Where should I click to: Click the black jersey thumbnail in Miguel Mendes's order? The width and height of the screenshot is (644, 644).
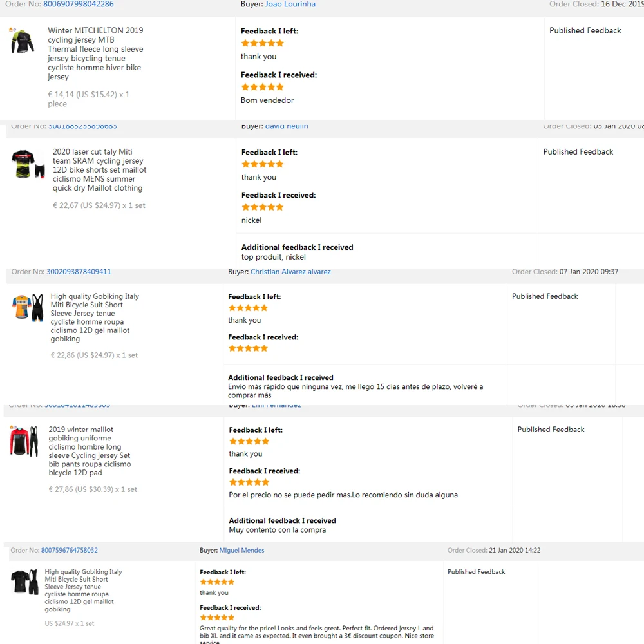point(25,582)
